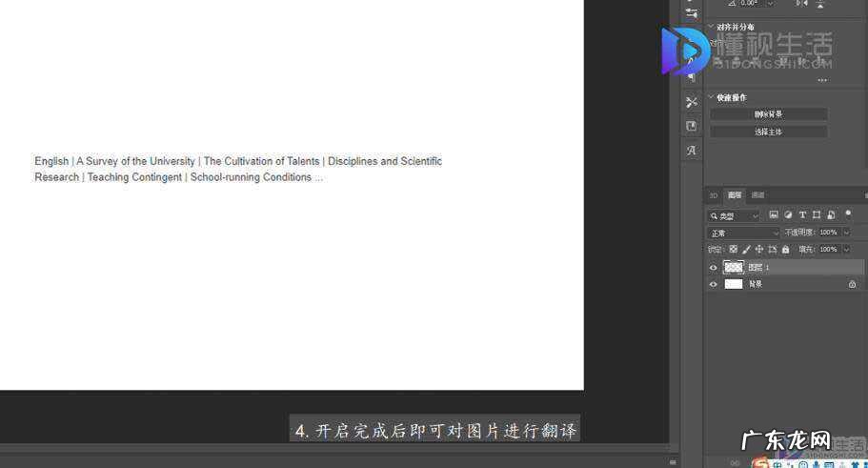Click lock position icon

click(759, 249)
